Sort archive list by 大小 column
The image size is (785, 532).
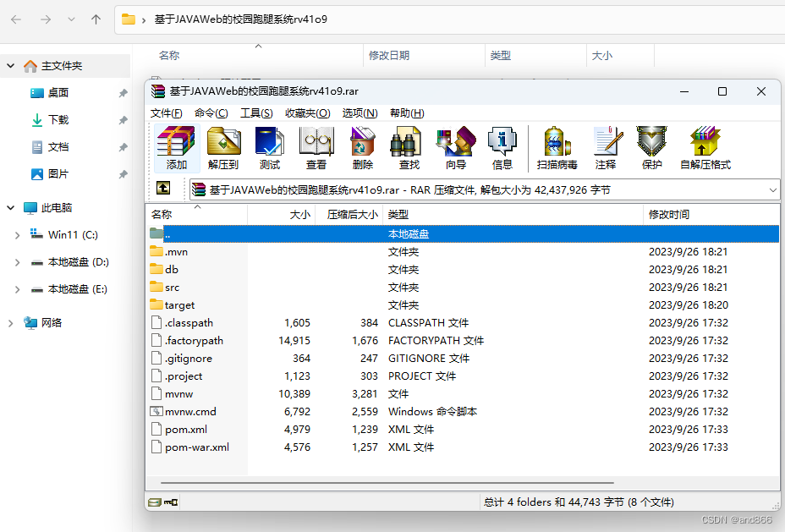(x=281, y=214)
